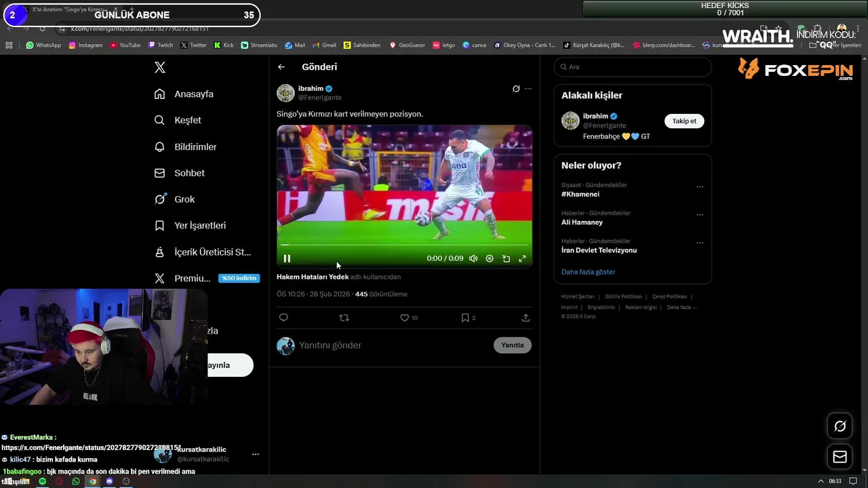This screenshot has width=868, height=488.
Task: Open ibrahim's profile in Alakalı kişiler
Action: (x=595, y=116)
